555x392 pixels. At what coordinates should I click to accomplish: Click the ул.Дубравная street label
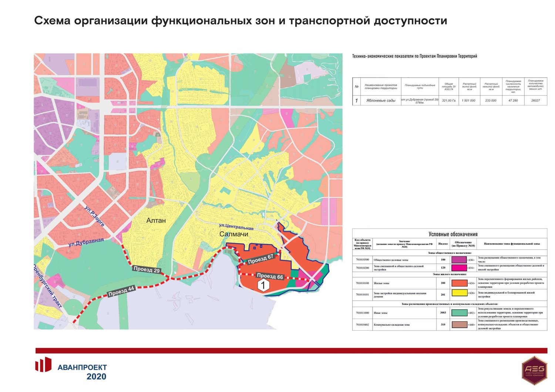click(86, 242)
